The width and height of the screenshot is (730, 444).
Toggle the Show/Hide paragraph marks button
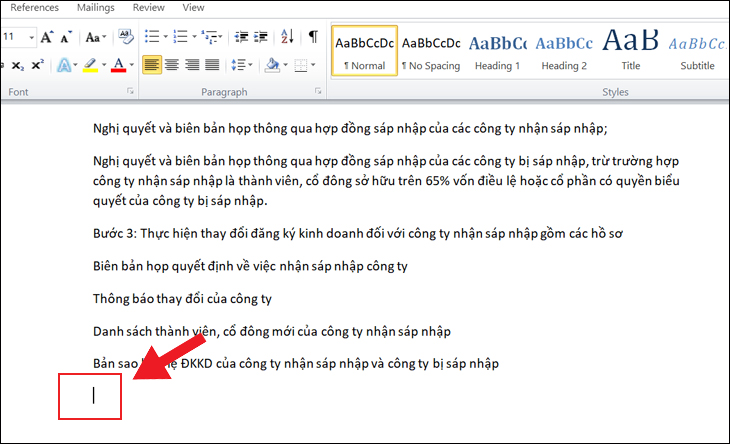(312, 37)
